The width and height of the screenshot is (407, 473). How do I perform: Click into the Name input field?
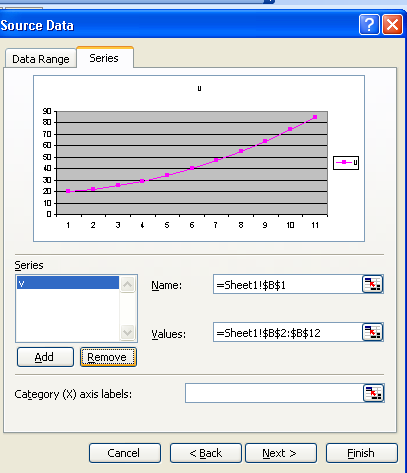(287, 284)
